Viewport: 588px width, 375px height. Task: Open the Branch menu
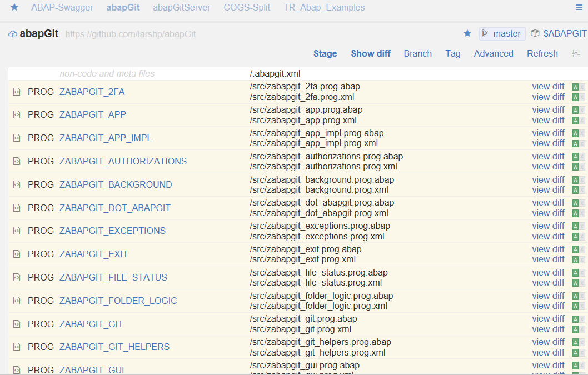coord(418,54)
